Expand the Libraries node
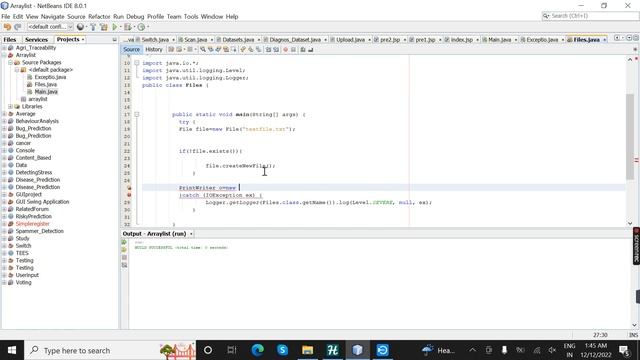The image size is (640, 360). click(x=11, y=107)
